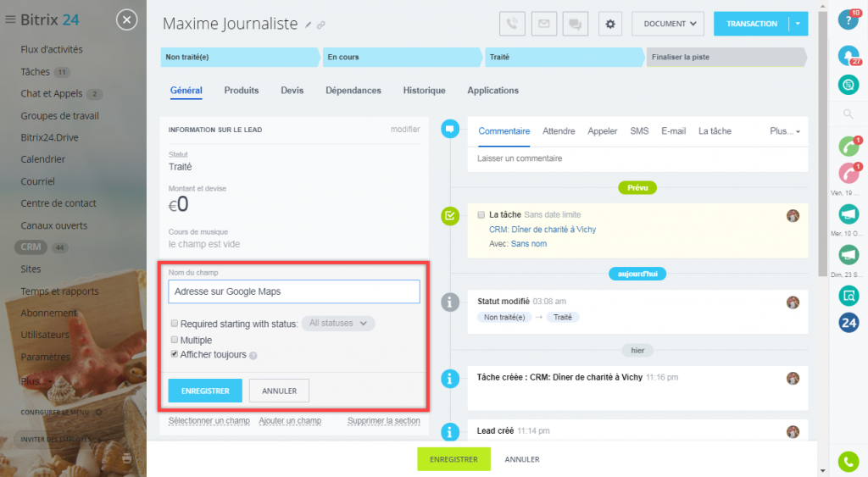Click info icon beside Lead créé entry

tap(450, 432)
